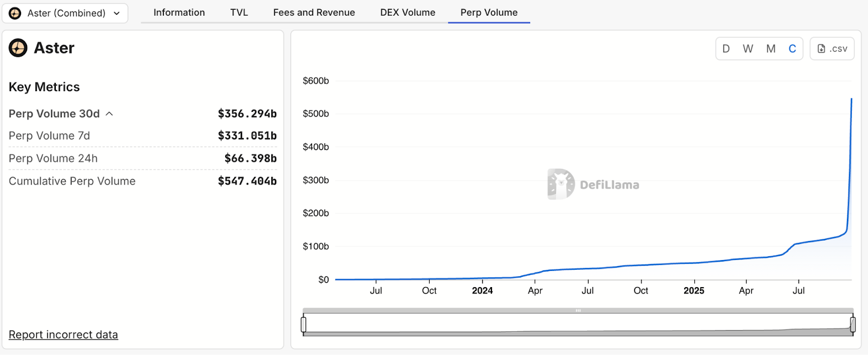Grab the right range handle of timeline
The image size is (868, 355).
(852, 325)
